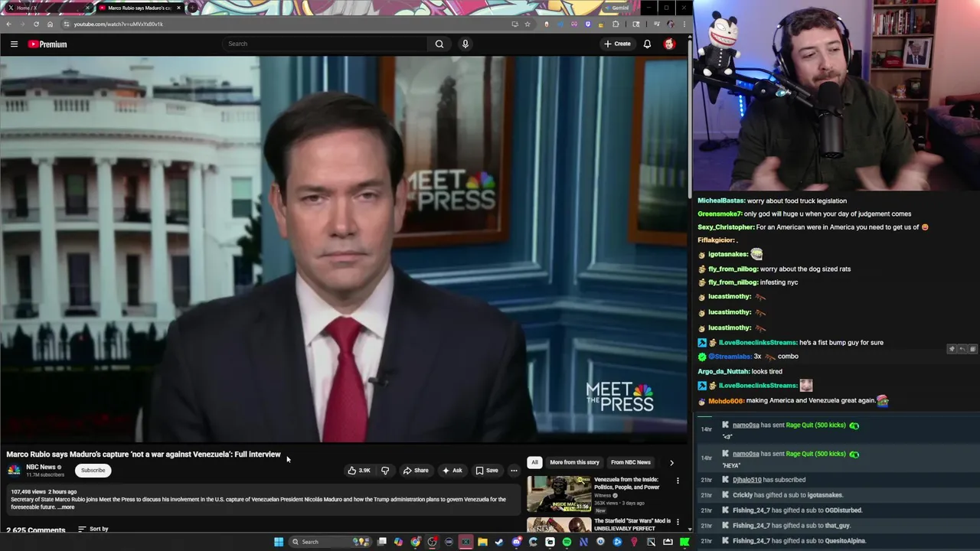Open the YouTube hamburger guide menu
This screenshot has width=980, height=551.
pos(14,44)
